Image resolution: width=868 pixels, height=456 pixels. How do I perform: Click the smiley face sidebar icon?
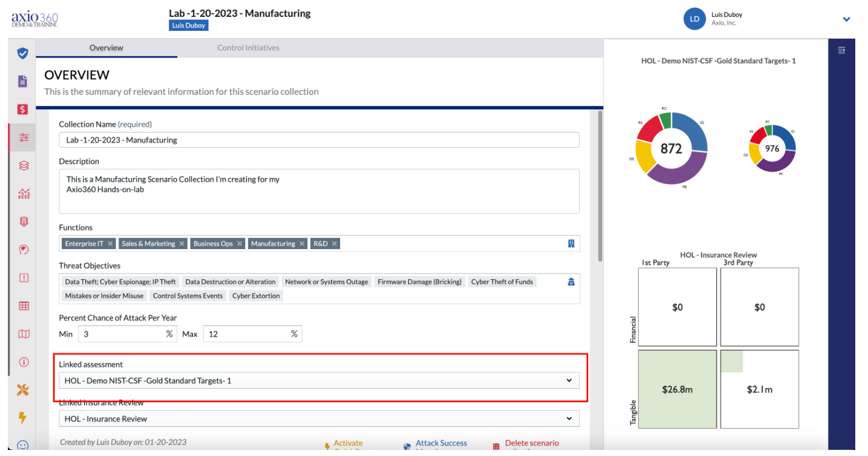coord(23,445)
